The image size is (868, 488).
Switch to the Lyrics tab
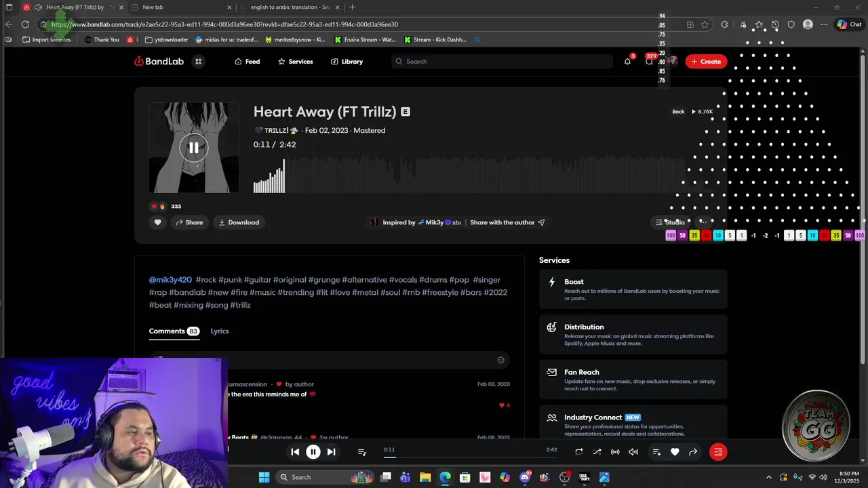coord(220,331)
